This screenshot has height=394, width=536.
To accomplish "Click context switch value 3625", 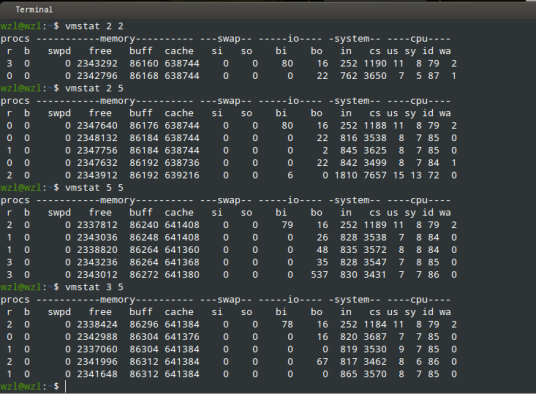I will (375, 151).
